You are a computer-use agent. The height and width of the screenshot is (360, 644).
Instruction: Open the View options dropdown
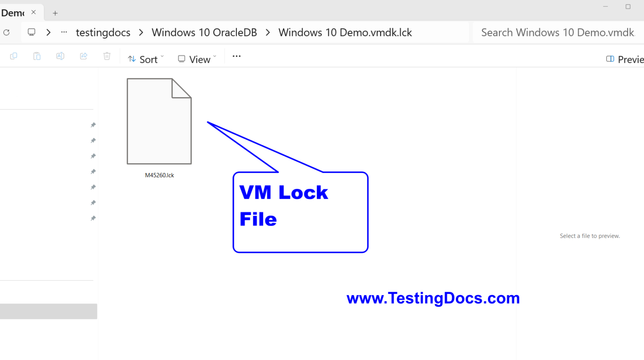(196, 59)
